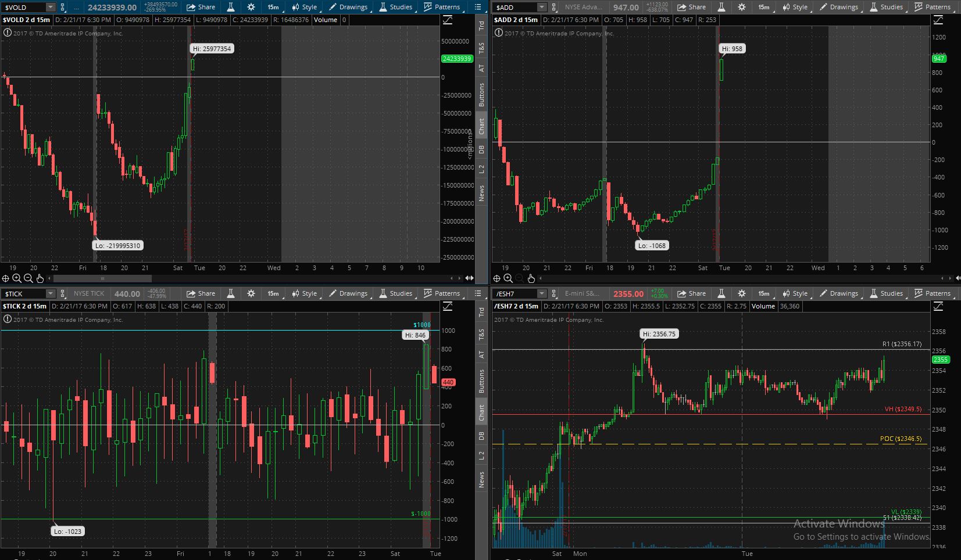Toggle the News sidebar tab beside $TICK chart

tap(481, 480)
